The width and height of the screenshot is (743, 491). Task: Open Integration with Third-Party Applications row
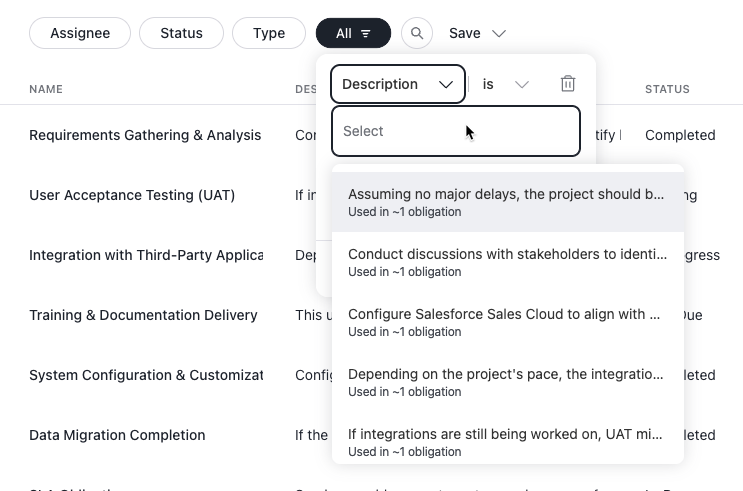click(146, 255)
